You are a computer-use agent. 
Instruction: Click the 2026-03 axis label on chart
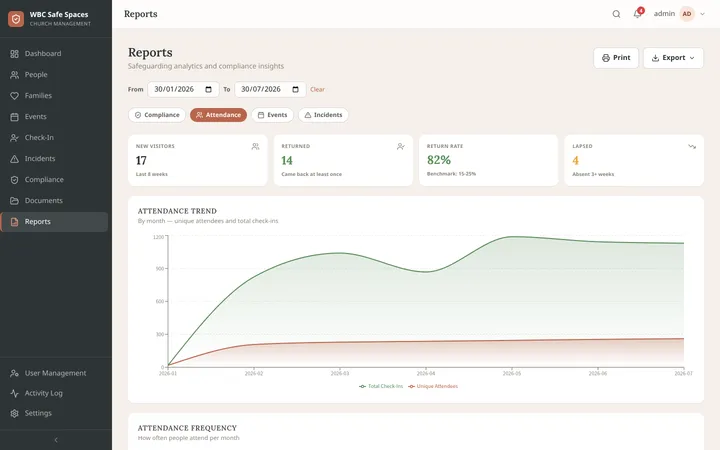(x=340, y=373)
